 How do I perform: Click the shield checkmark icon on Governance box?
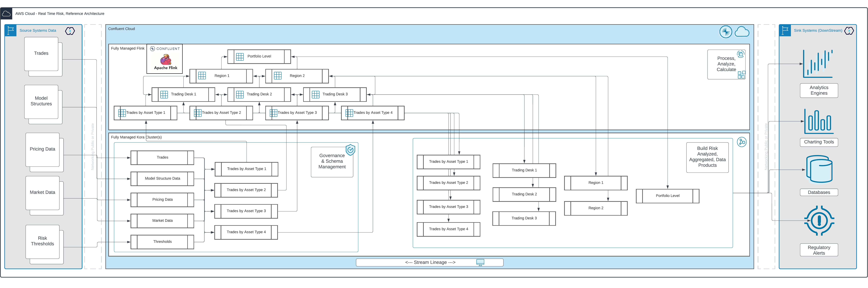coord(350,150)
